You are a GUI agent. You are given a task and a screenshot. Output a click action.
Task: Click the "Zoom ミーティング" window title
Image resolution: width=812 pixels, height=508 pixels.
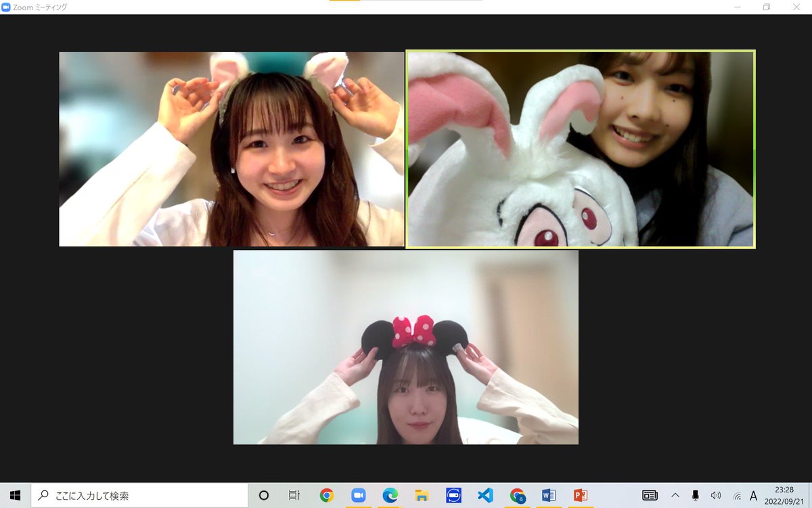click(41, 7)
